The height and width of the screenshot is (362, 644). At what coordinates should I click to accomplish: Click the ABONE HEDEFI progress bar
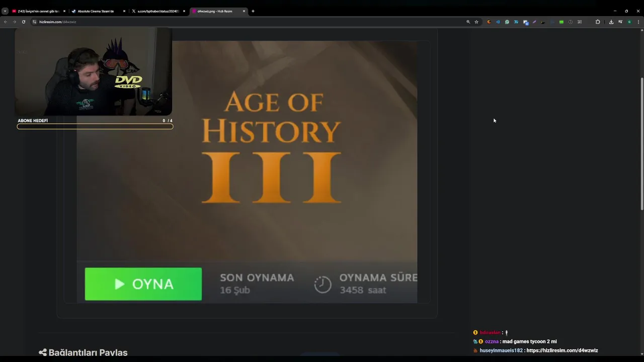pyautogui.click(x=95, y=126)
